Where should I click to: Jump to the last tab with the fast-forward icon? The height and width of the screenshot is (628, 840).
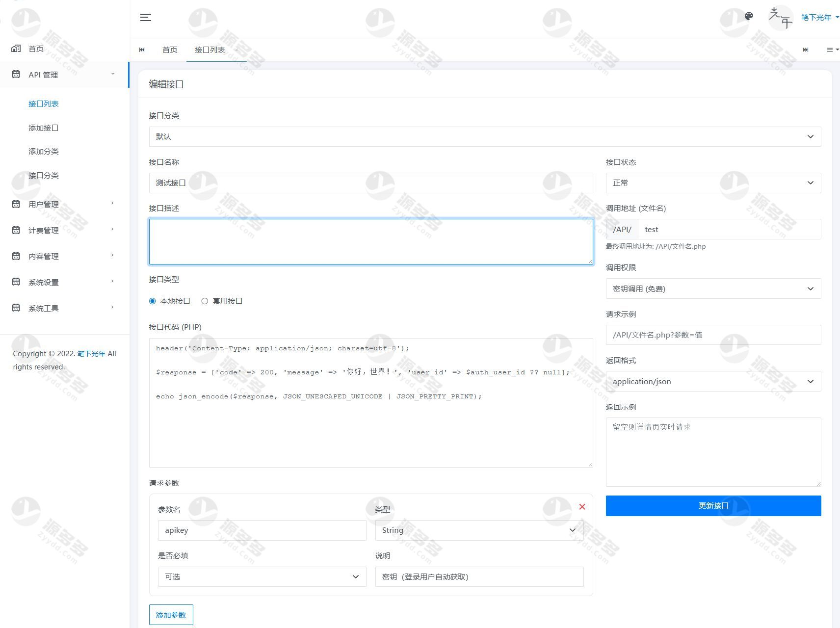pyautogui.click(x=805, y=50)
